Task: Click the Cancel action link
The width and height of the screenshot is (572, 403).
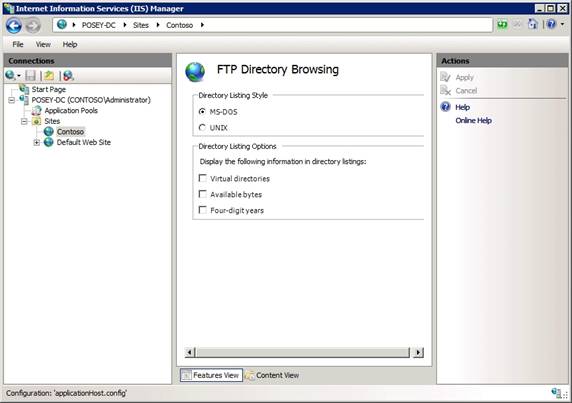Action: point(466,90)
